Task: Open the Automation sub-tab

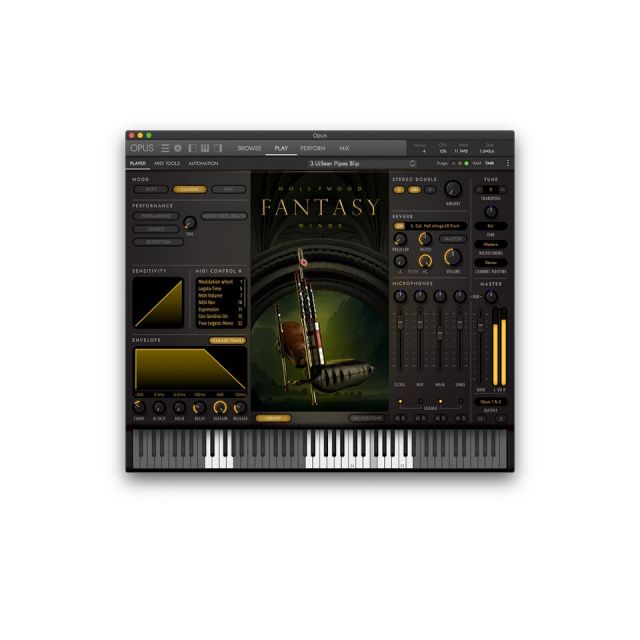Action: (x=203, y=163)
